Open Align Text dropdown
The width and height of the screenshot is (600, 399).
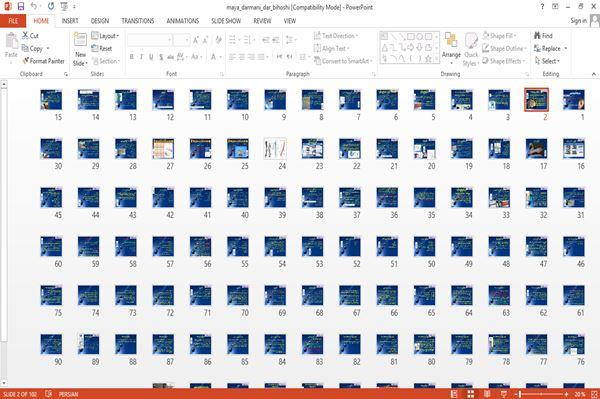coord(331,48)
